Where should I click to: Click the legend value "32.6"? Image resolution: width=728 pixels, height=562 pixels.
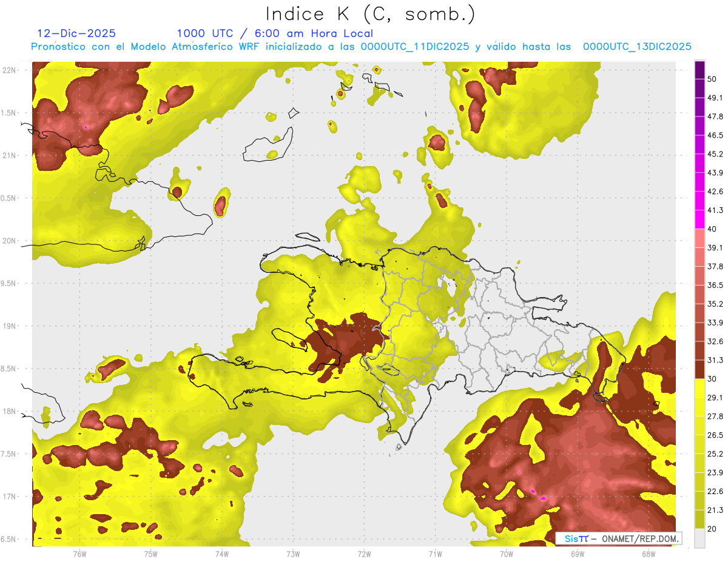[715, 341]
